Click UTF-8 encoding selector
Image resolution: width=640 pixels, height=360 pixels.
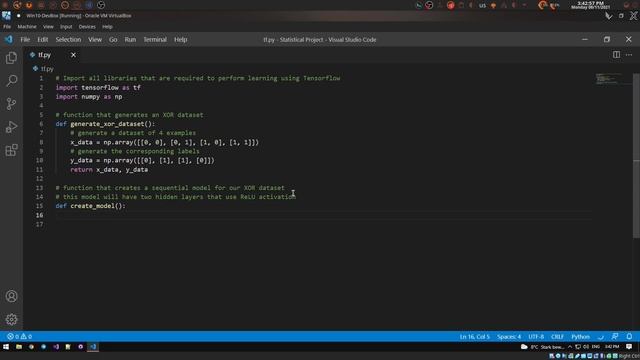click(x=536, y=337)
